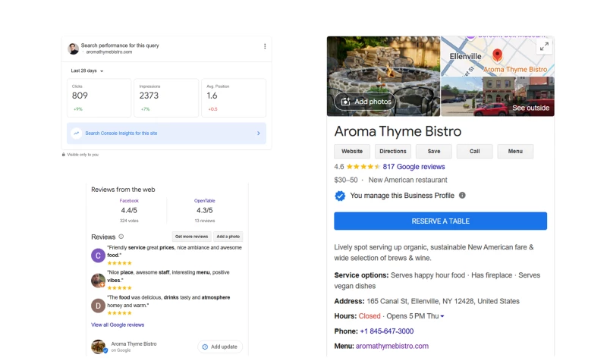Click New American restaurant category text

(407, 180)
